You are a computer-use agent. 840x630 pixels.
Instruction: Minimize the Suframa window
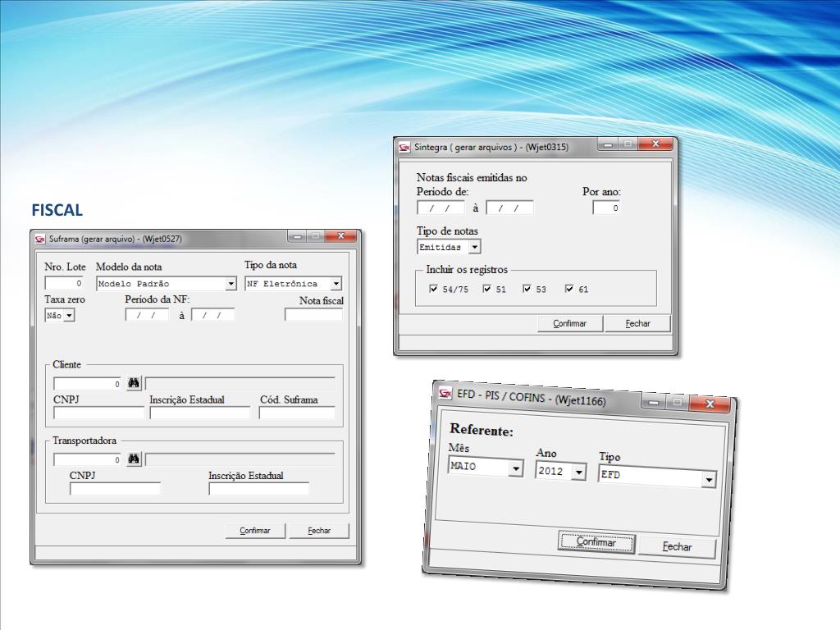click(x=297, y=235)
